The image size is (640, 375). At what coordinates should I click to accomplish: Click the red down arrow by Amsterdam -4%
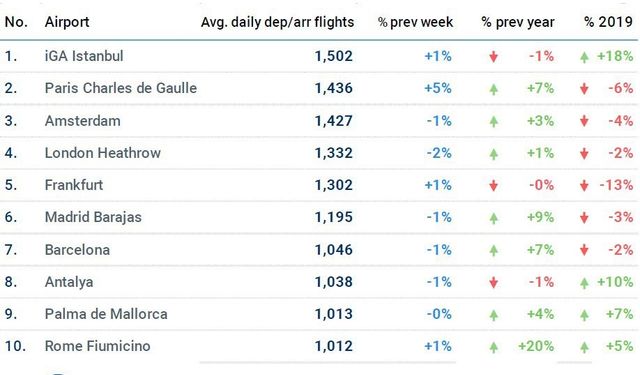584,121
